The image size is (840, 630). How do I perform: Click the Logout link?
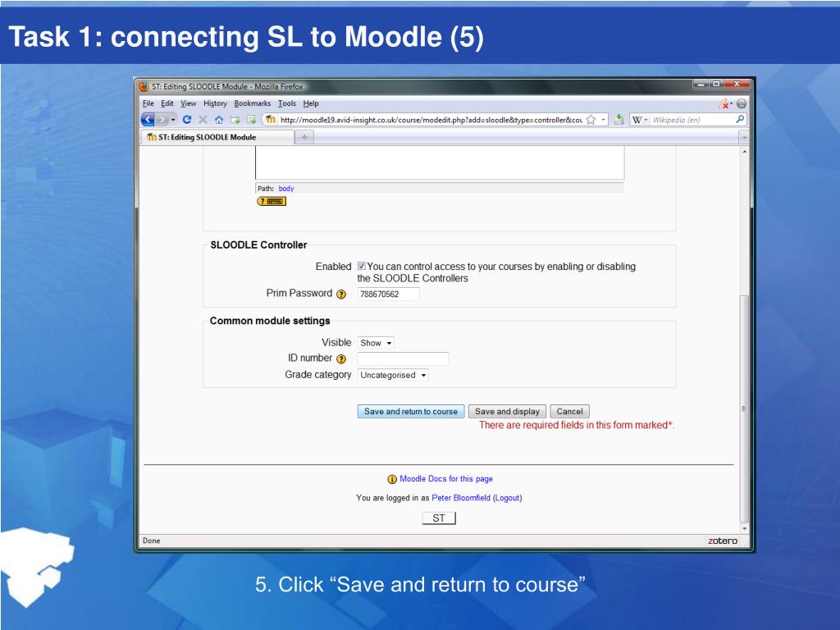[x=507, y=498]
